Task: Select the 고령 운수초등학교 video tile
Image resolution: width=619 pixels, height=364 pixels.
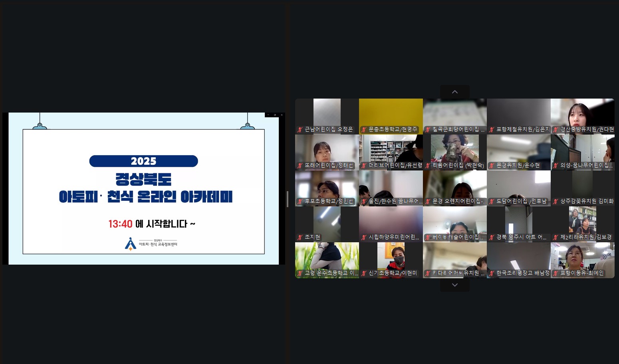Action: click(x=327, y=257)
